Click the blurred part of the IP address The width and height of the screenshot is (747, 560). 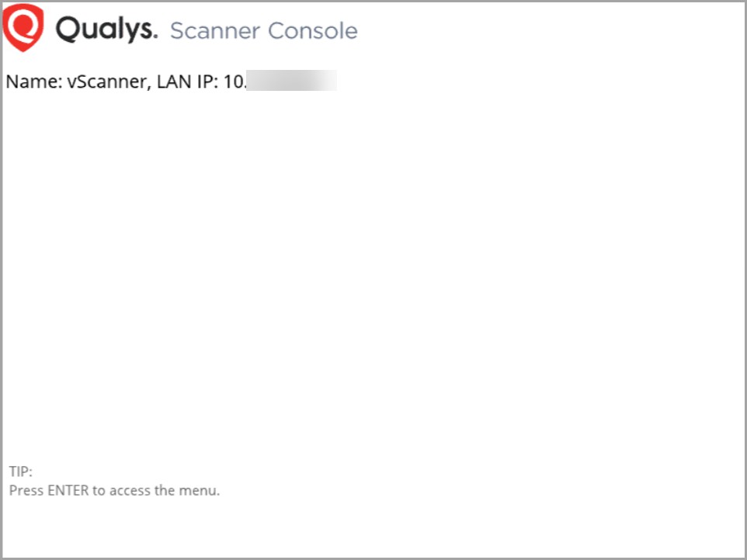click(x=291, y=82)
